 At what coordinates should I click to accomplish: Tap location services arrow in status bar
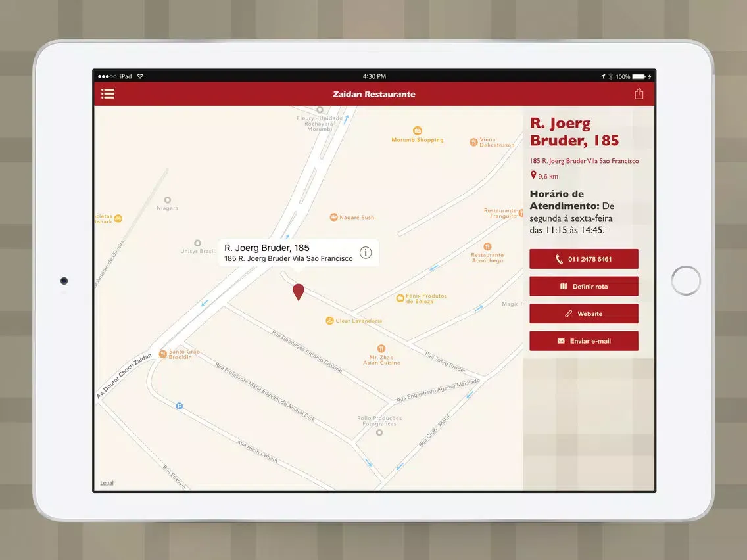[602, 76]
